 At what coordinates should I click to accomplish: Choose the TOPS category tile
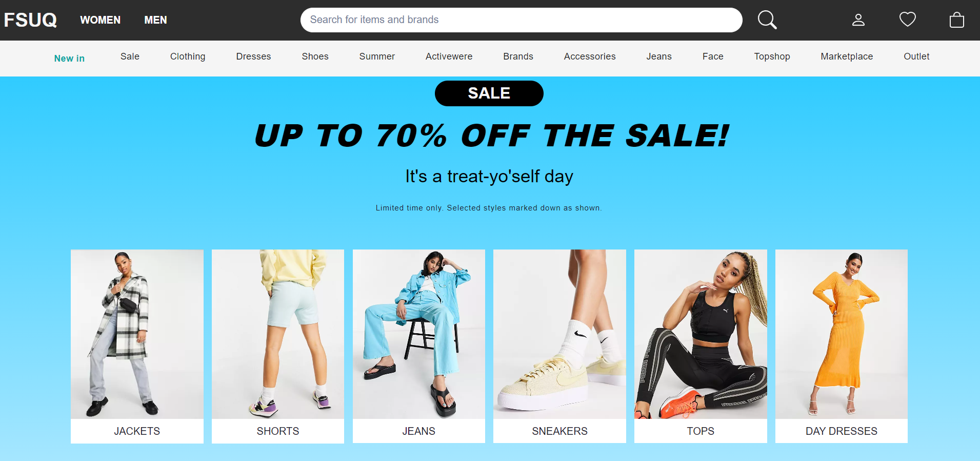point(701,346)
